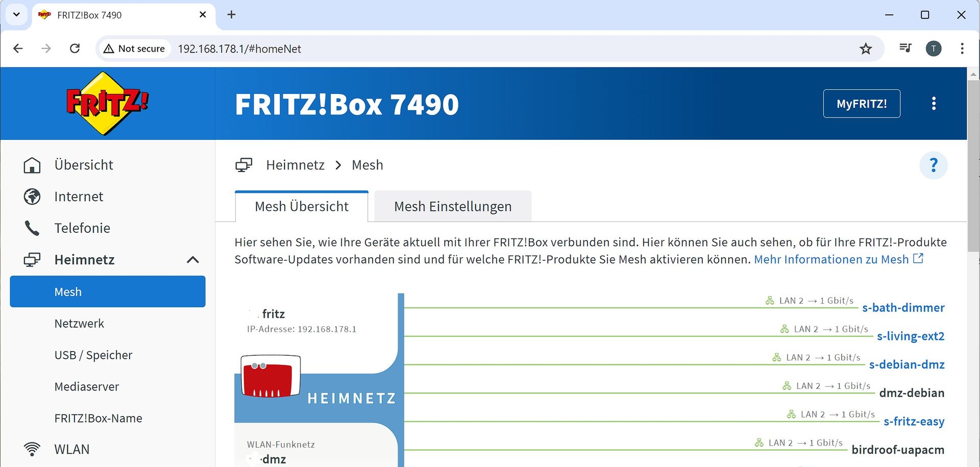Click the WLAN wifi icon

coord(32,449)
